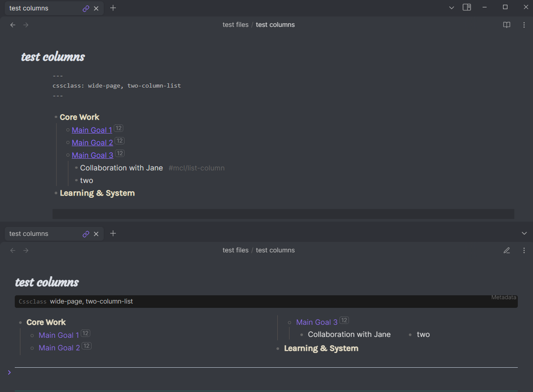This screenshot has height=392, width=533.
Task: Open the lower pane tab list dropdown
Action: (x=524, y=233)
